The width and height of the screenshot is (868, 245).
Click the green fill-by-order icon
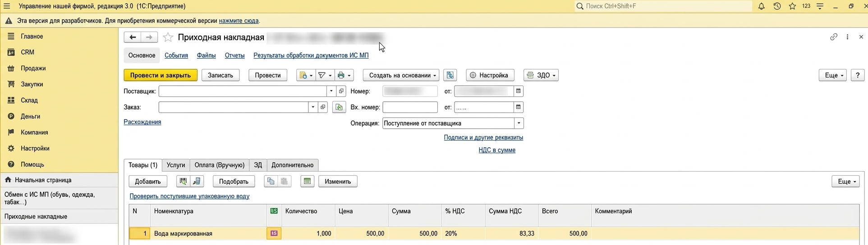tap(339, 107)
